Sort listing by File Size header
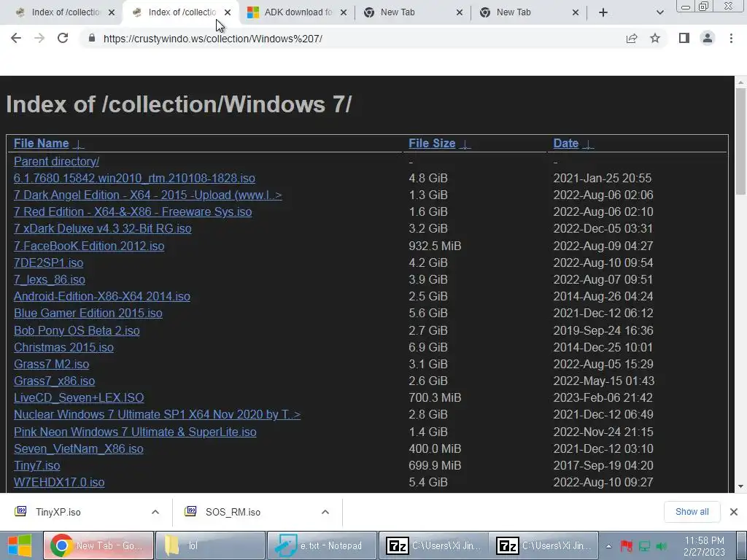The image size is (747, 560). tap(432, 144)
